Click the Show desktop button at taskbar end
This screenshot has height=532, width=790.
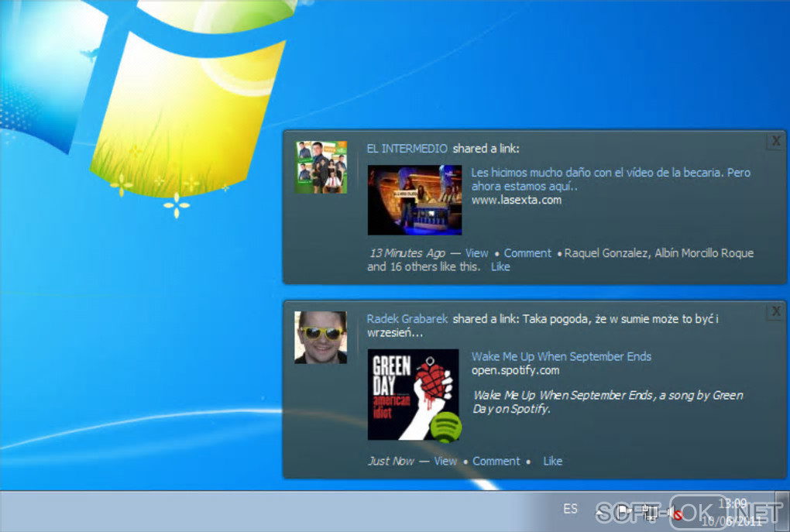[782, 511]
